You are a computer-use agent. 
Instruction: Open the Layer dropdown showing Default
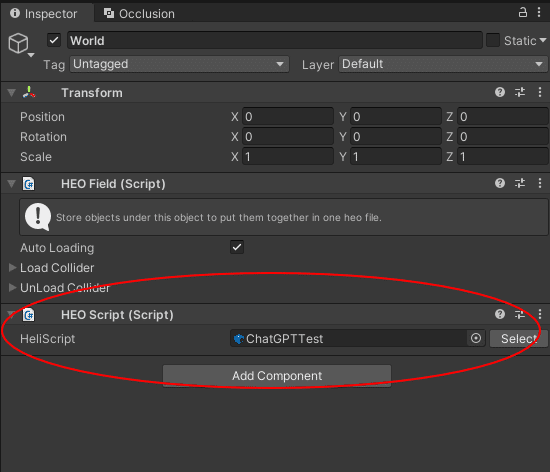click(443, 64)
